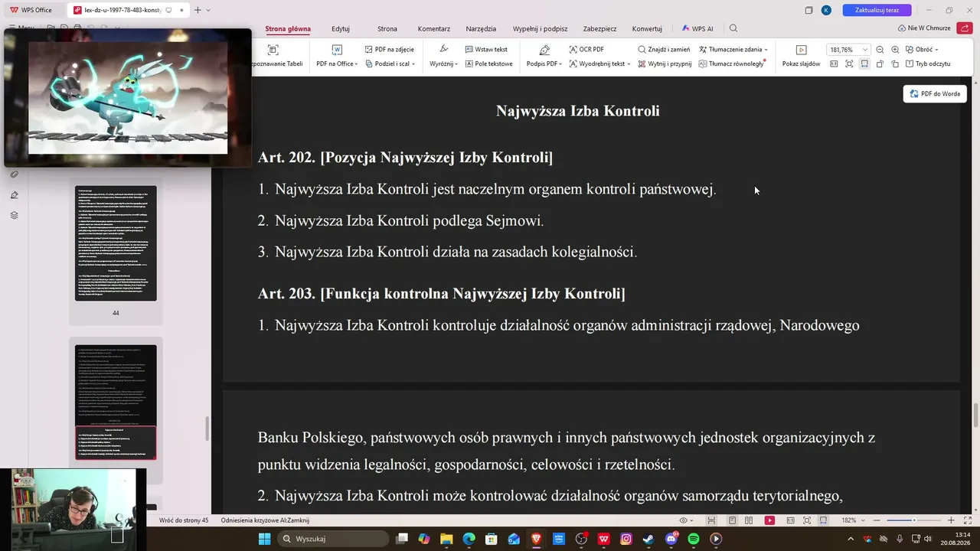Screen dimensions: 980x551
Task: Open WPS AI assistant
Action: click(697, 28)
